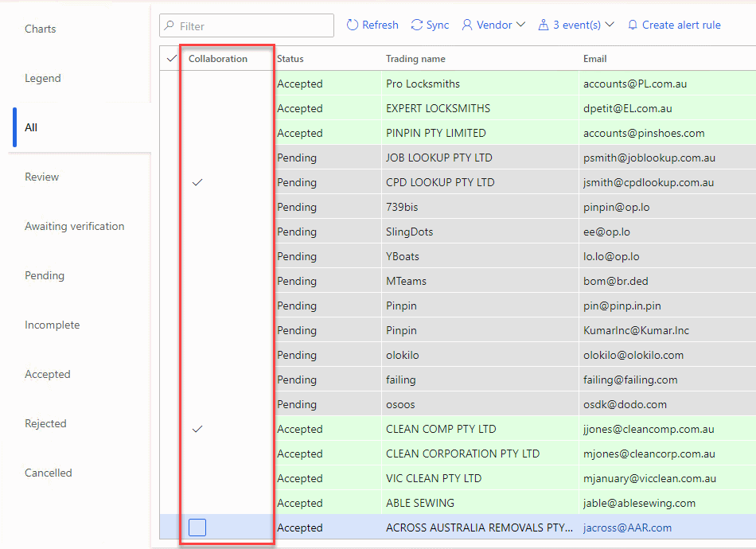Image resolution: width=756 pixels, height=549 pixels.
Task: Select MTeams trading name cell
Action: pos(480,281)
